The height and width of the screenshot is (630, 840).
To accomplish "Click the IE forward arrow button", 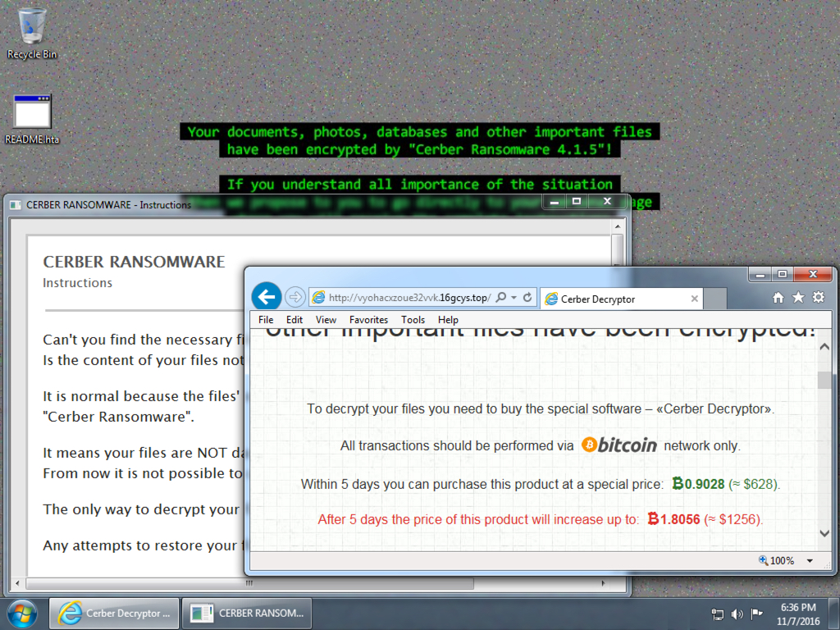I will (x=294, y=297).
